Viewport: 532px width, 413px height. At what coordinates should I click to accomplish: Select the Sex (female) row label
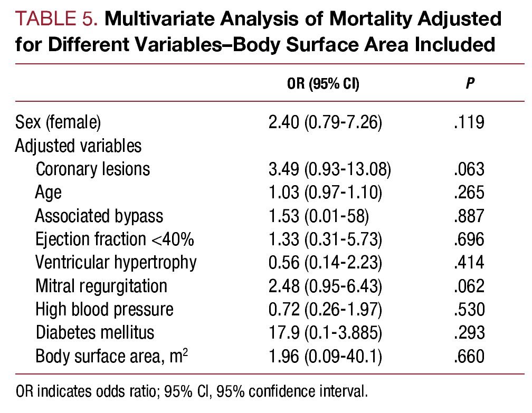point(58,123)
